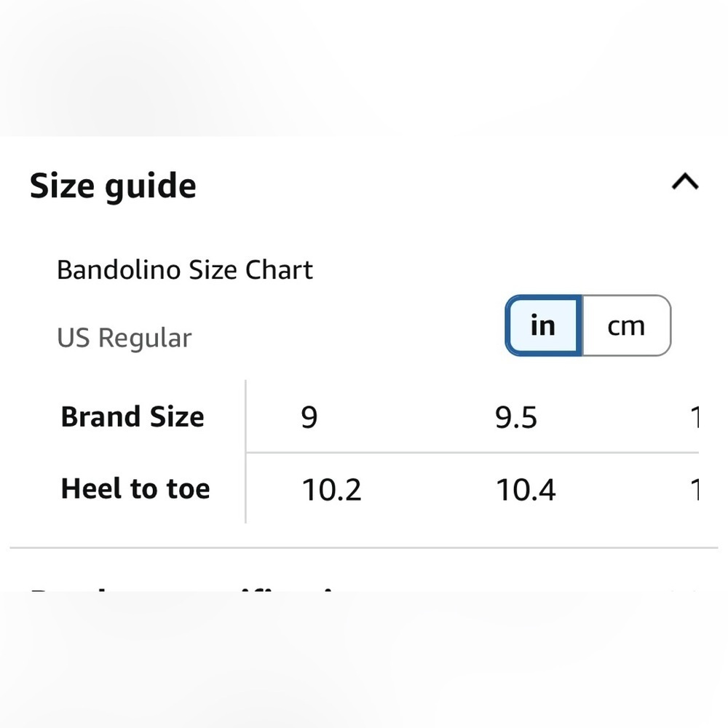This screenshot has height=728, width=728.
Task: Click the US Regular label
Action: (124, 338)
